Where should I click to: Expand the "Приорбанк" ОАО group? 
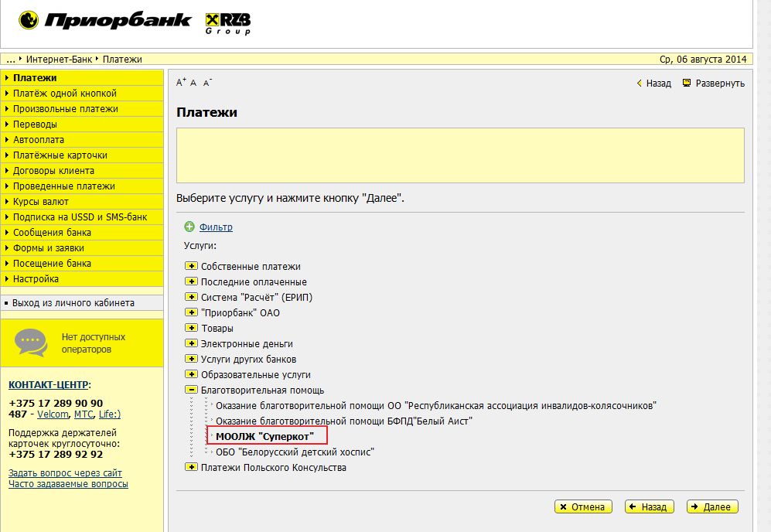pos(191,312)
